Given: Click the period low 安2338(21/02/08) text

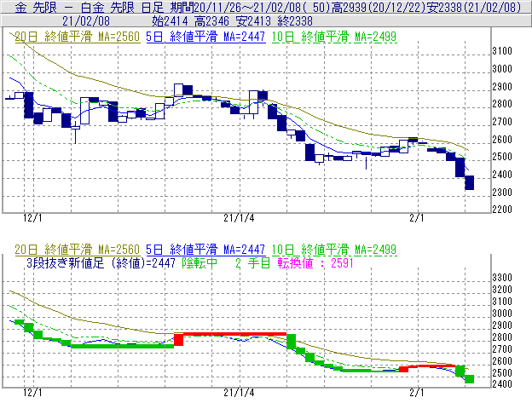Looking at the screenshot, I should 474,7.
